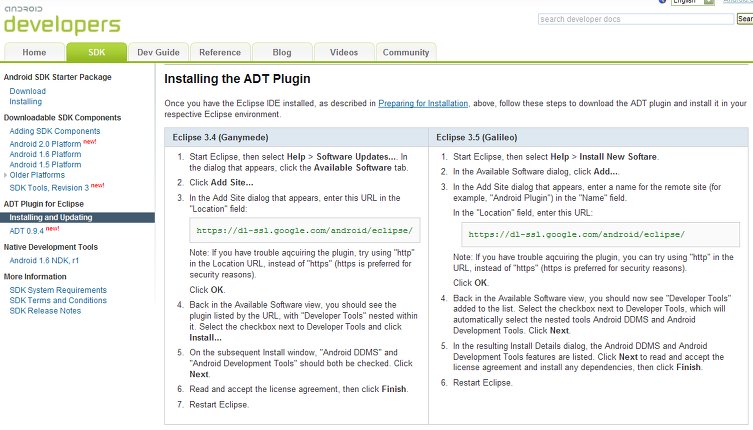The width and height of the screenshot is (753, 430).
Task: Click Native Development Tools sidebar heading
Action: 50,247
